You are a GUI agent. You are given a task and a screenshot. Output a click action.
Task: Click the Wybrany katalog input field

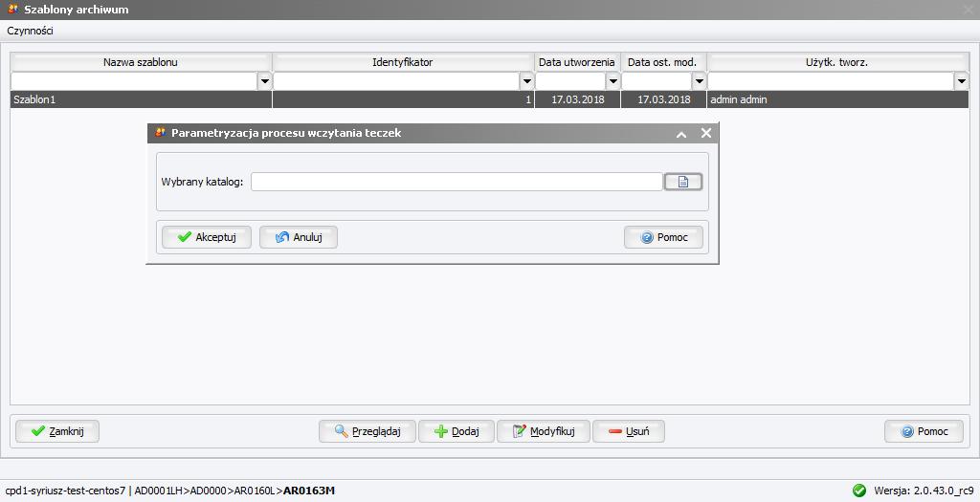coord(457,182)
